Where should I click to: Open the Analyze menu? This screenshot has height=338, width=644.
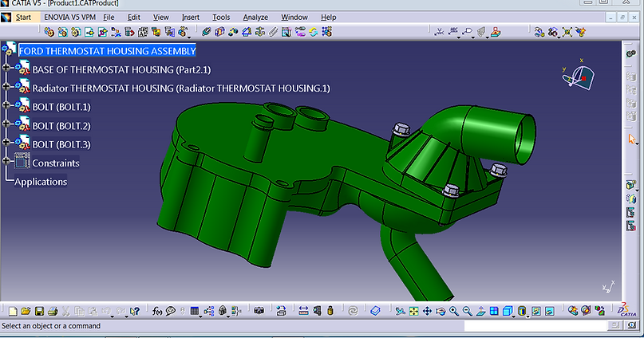255,18
